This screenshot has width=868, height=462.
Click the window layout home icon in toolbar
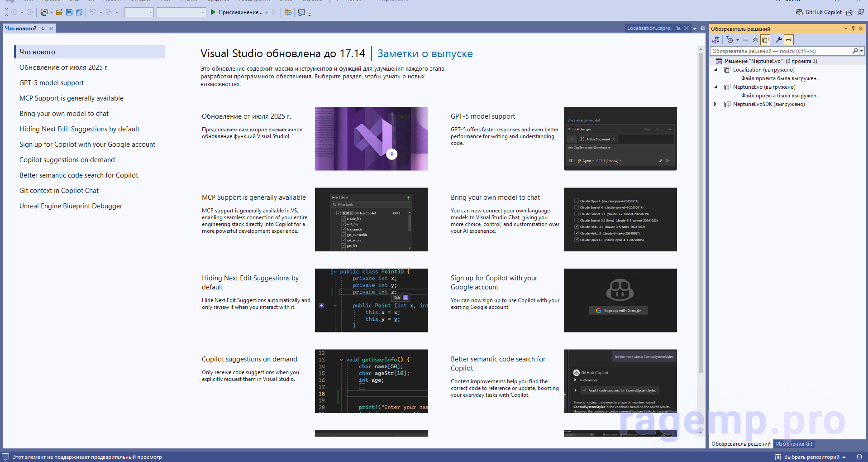pyautogui.click(x=301, y=12)
